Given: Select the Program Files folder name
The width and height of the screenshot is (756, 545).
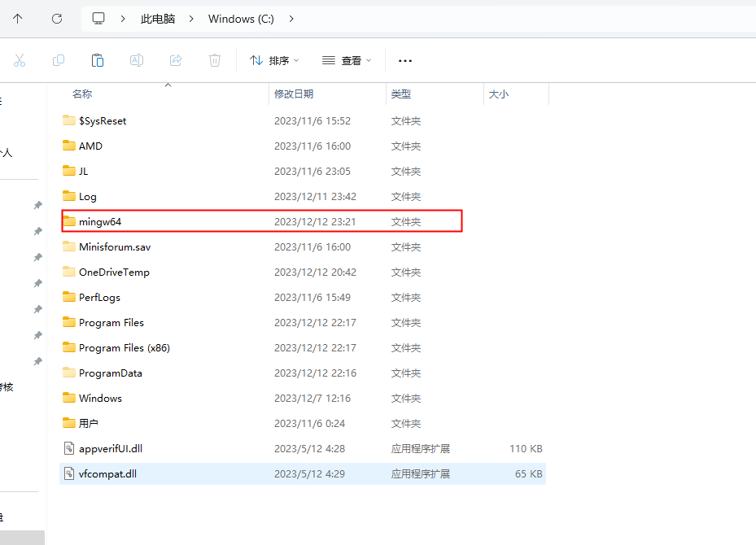Looking at the screenshot, I should coord(111,322).
